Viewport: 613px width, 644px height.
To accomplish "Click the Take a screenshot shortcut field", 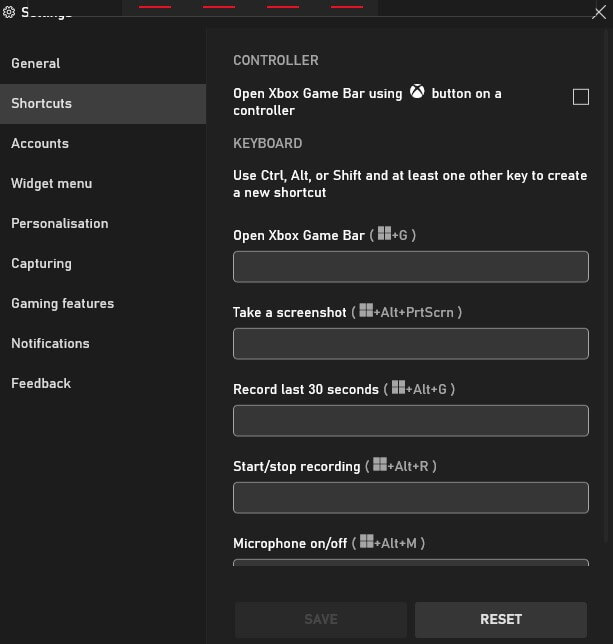I will pos(411,344).
